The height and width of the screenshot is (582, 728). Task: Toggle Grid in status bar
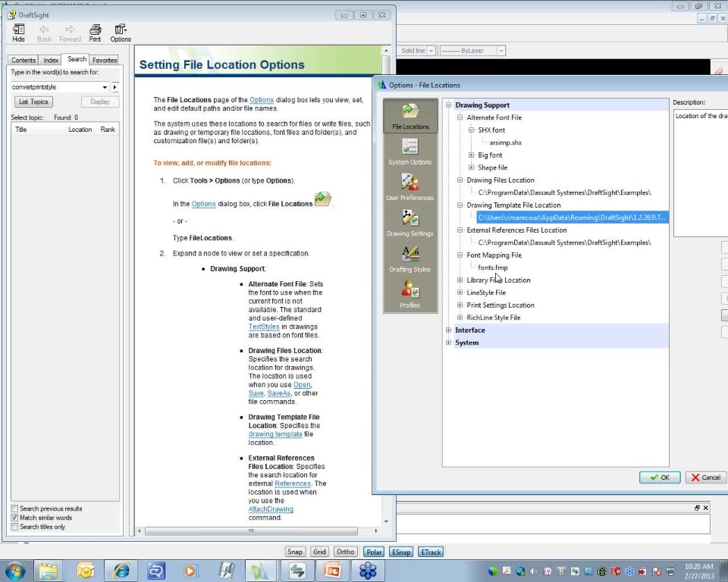point(319,552)
